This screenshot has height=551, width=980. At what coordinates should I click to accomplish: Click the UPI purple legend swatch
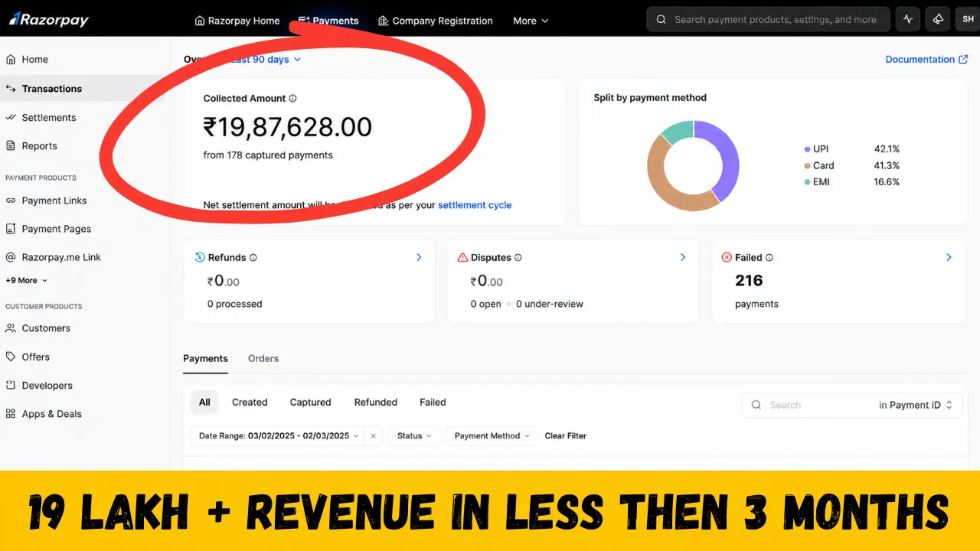pos(807,149)
